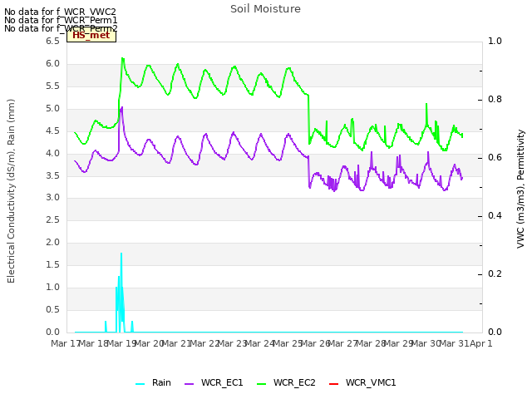Image resolution: width=532 pixels, height=399 pixels.
Task: Select the WCR_EC2 legend label
Action: click(294, 382)
